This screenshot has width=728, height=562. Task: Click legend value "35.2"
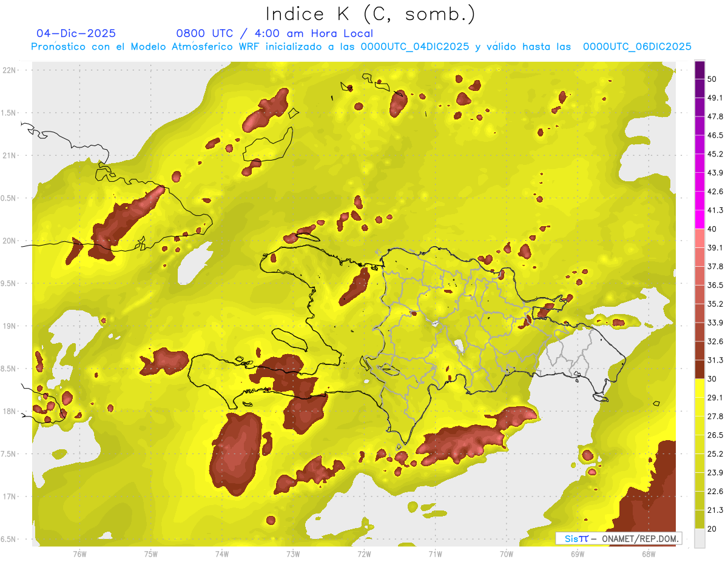(x=715, y=304)
